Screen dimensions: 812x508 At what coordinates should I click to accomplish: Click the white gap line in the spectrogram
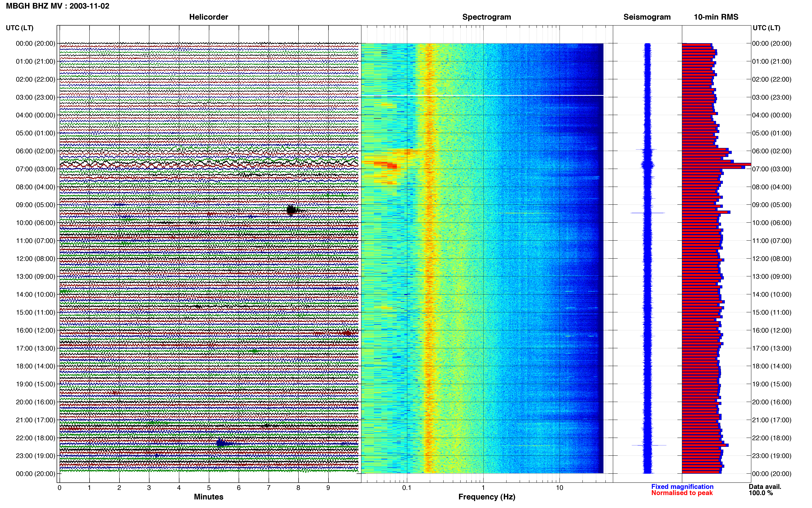tap(482, 95)
